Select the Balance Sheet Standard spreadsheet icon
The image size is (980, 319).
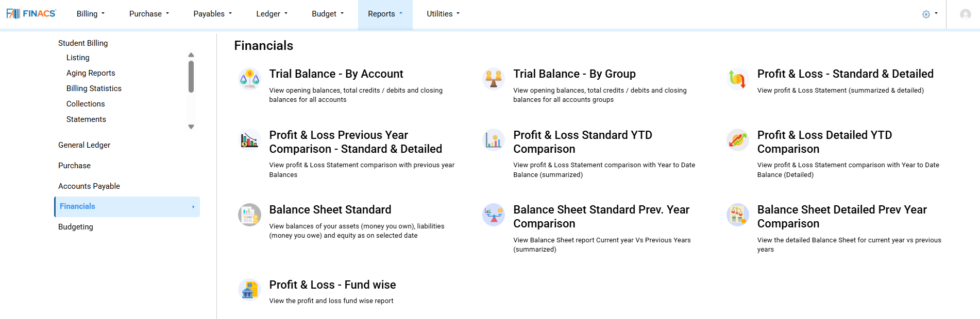click(x=249, y=215)
